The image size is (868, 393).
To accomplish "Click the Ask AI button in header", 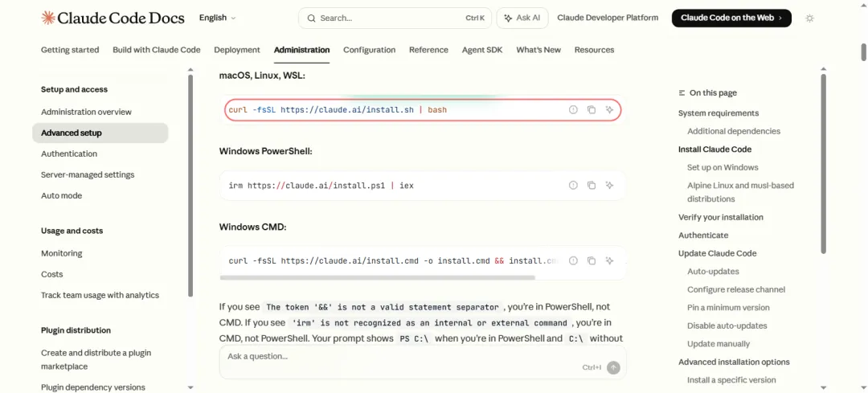I will coord(522,18).
